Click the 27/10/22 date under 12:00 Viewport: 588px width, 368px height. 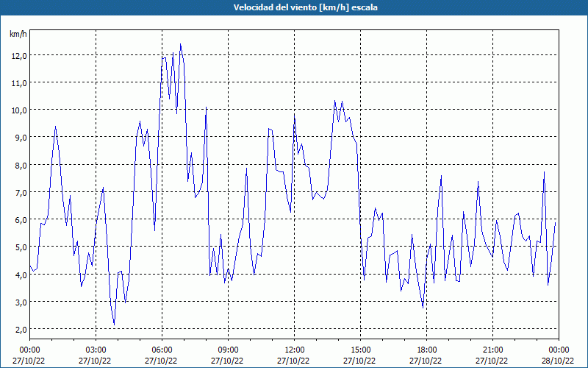coord(293,361)
